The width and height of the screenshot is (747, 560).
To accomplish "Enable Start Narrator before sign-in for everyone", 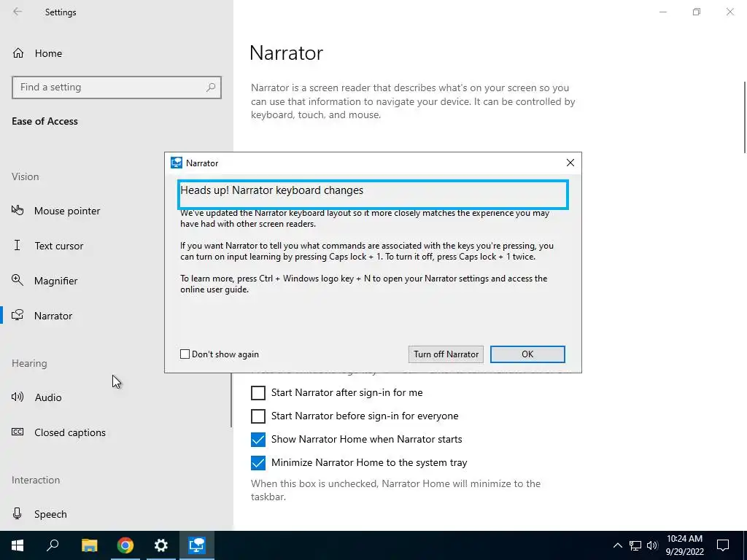I will (258, 416).
